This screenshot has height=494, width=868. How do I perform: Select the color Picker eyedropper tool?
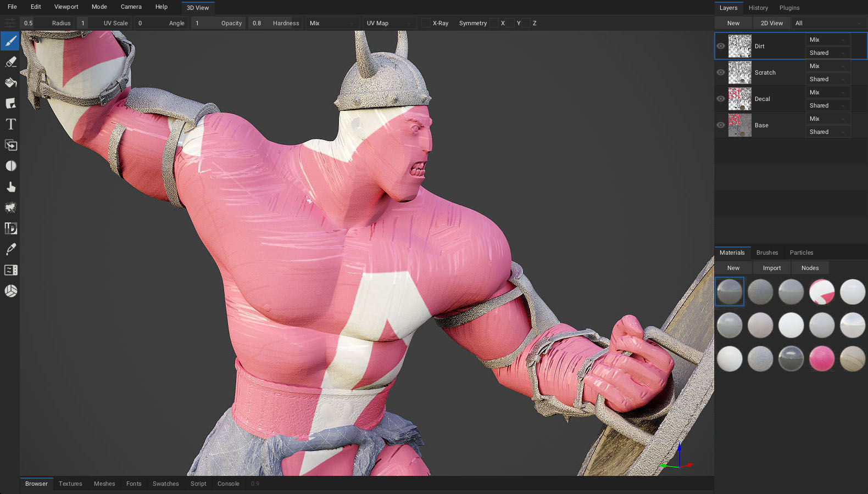tap(10, 249)
